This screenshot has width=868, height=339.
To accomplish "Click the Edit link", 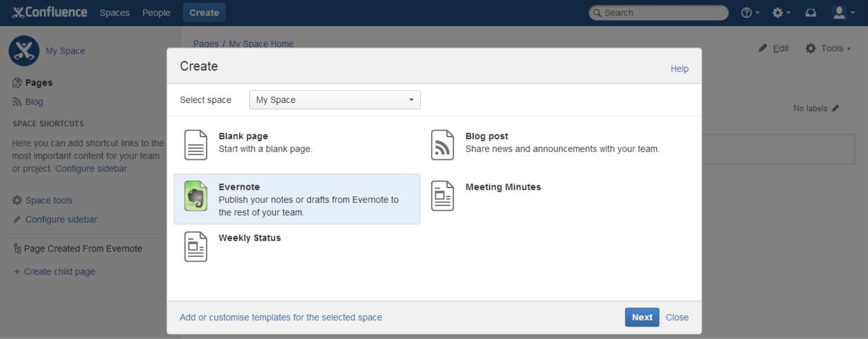I will coord(781,49).
